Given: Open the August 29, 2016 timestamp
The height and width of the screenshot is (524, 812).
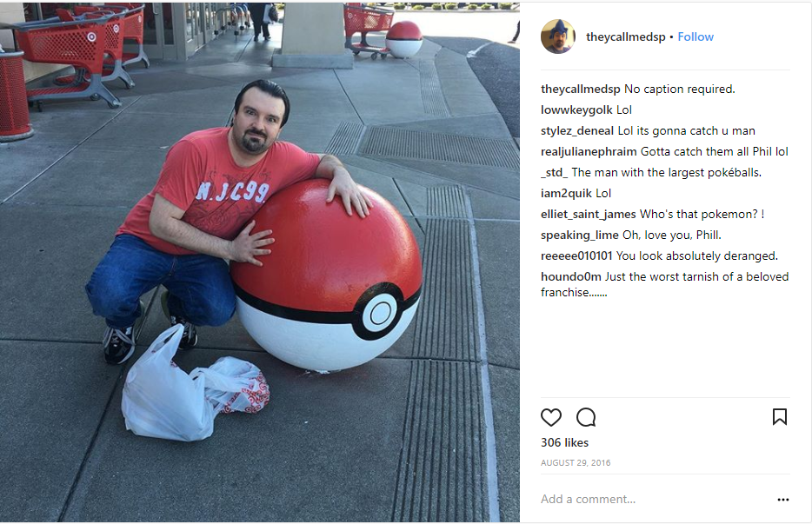Looking at the screenshot, I should pyautogui.click(x=576, y=463).
